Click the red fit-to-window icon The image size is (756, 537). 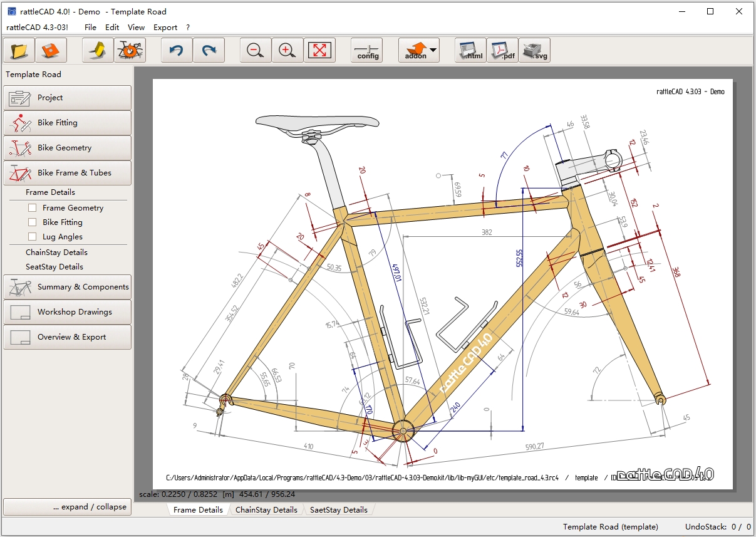319,50
